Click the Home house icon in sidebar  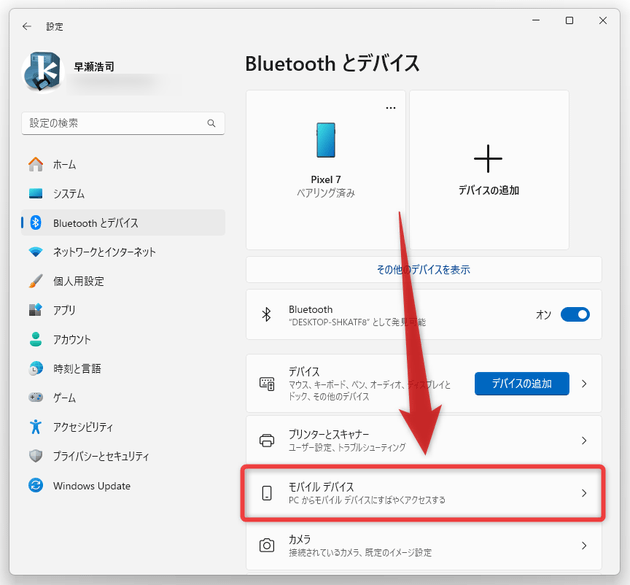tap(36, 165)
